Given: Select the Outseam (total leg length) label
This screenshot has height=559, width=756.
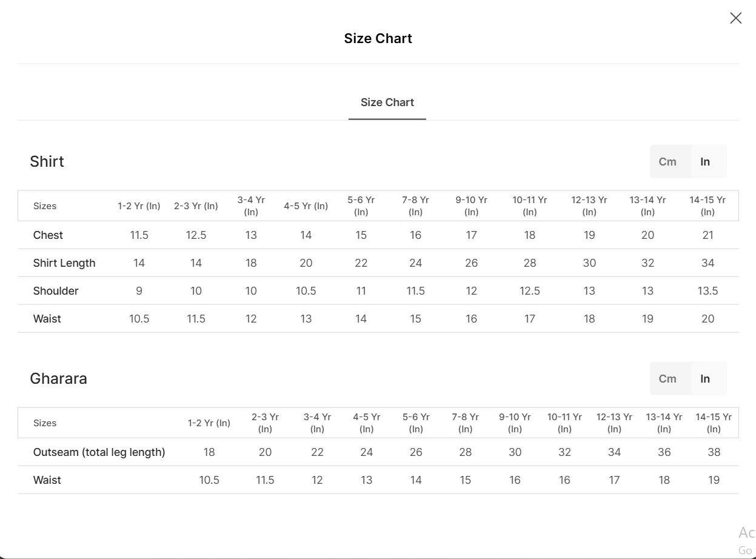Looking at the screenshot, I should pyautogui.click(x=99, y=452).
